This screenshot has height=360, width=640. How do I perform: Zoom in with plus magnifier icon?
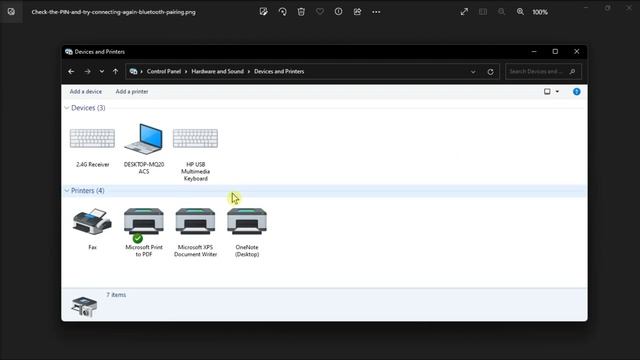[x=520, y=12]
